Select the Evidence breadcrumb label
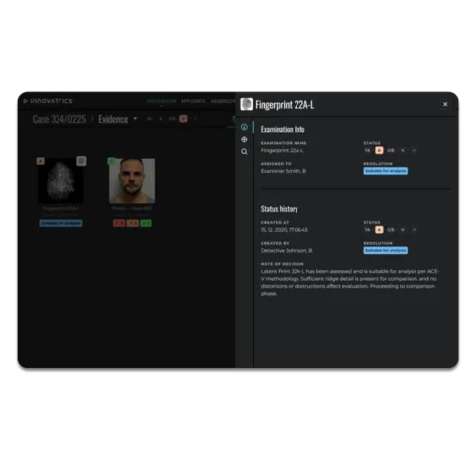Viewport: 476px width, 476px height. 113,119
